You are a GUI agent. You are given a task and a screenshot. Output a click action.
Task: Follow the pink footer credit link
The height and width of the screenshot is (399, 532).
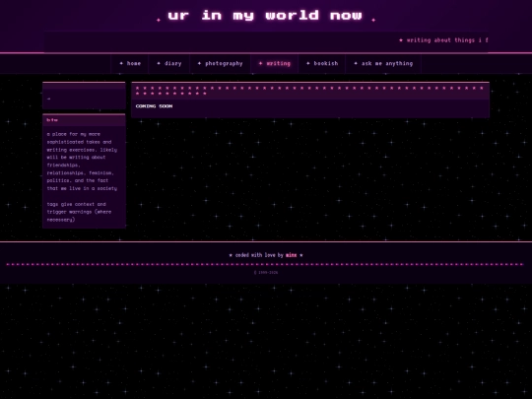point(291,255)
